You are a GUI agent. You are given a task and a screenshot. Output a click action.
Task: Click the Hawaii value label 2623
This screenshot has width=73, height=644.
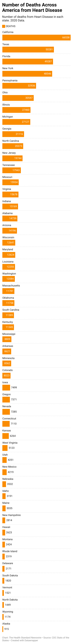(x=9, y=532)
